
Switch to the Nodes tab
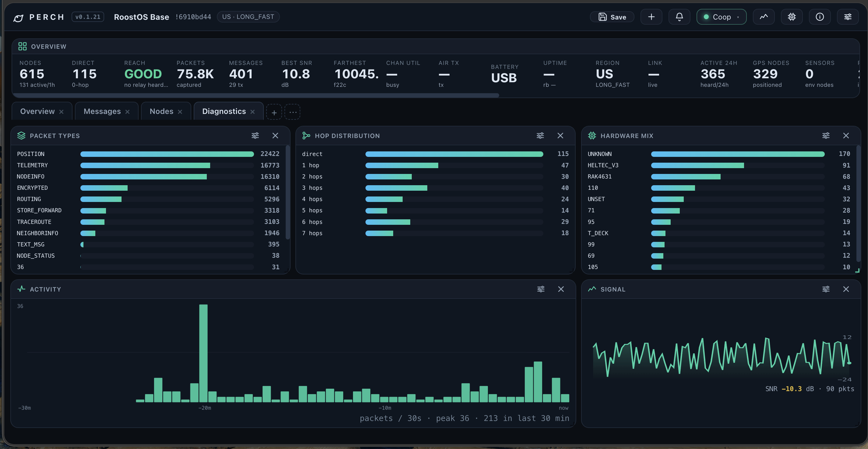pyautogui.click(x=161, y=111)
